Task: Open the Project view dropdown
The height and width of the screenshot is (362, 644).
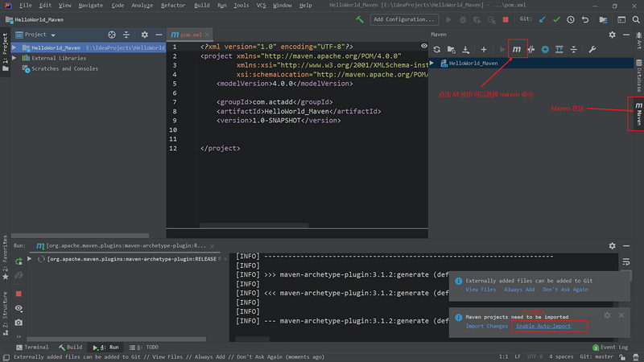Action: point(53,35)
